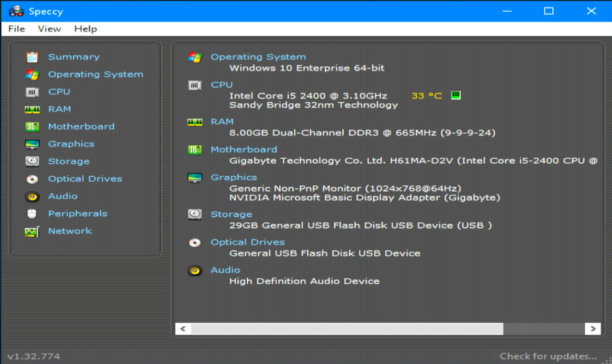Click the Summary clipboard icon
The width and height of the screenshot is (612, 364).
pos(31,56)
